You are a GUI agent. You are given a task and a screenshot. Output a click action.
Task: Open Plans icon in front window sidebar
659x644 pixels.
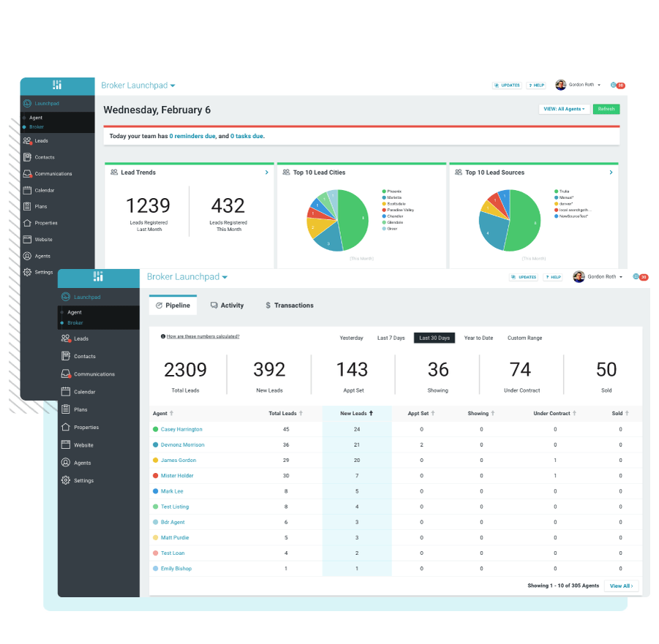[66, 409]
